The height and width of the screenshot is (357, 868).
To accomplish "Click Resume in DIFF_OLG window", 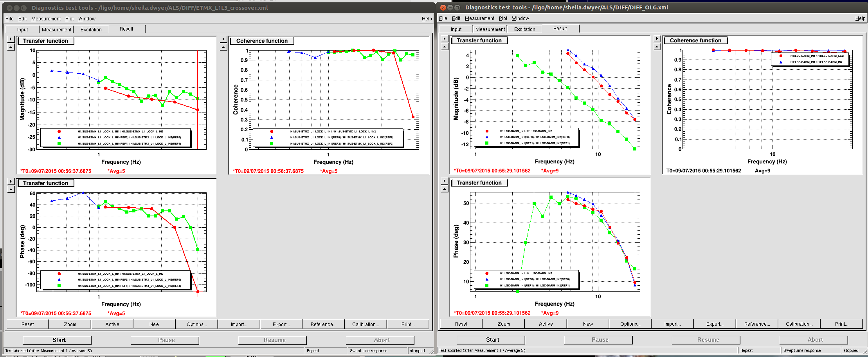I will point(706,339).
